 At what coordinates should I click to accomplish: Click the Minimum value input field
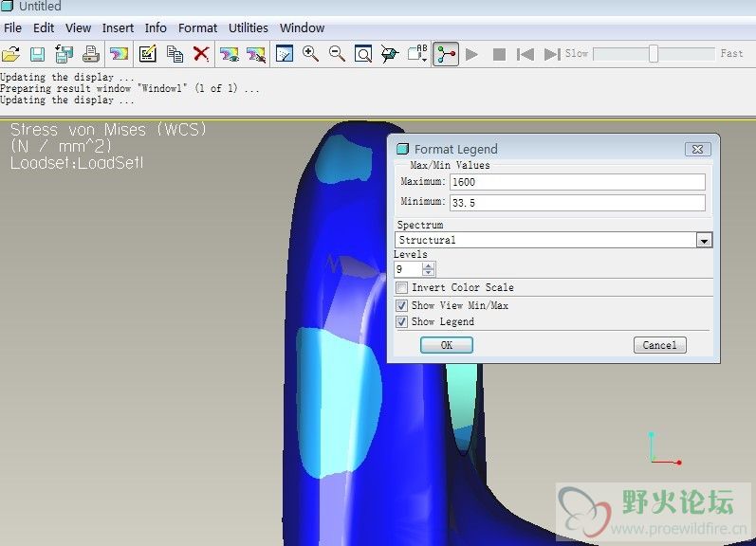(x=577, y=203)
